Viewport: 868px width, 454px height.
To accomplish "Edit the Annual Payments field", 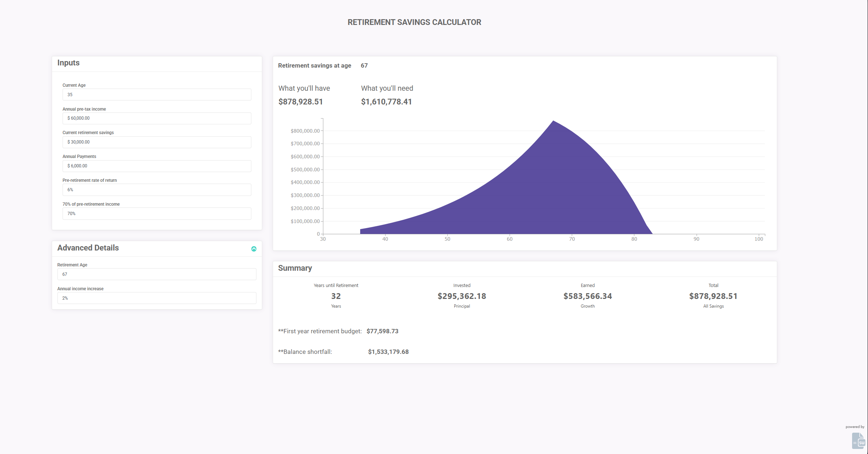I will click(157, 166).
